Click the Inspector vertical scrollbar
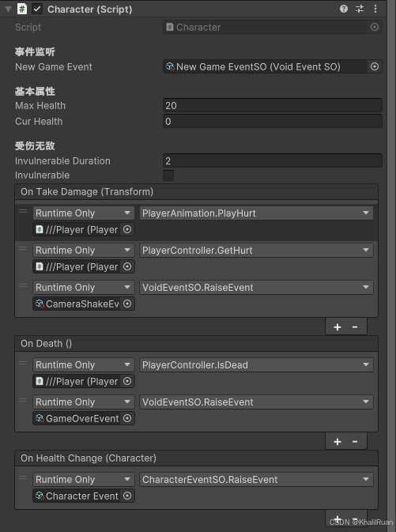Image resolution: width=396 pixels, height=532 pixels. pyautogui.click(x=391, y=266)
